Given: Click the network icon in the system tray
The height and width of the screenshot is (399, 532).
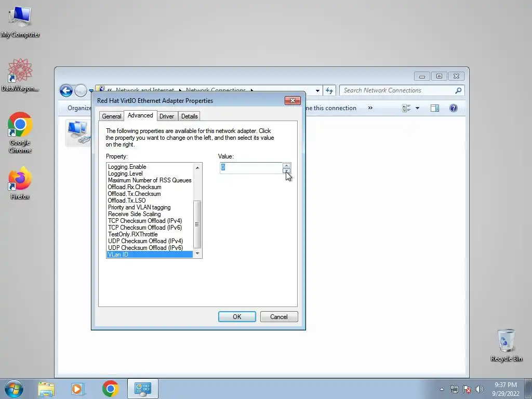Looking at the screenshot, I should [x=454, y=390].
